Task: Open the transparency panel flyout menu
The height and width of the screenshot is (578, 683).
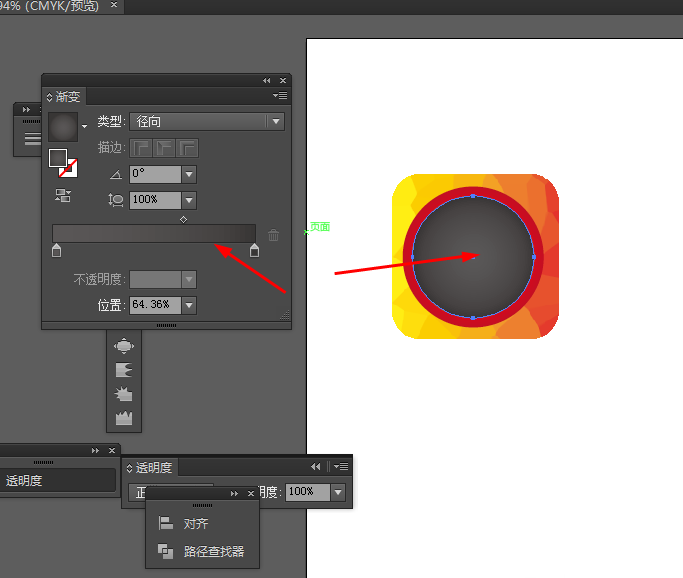Action: coord(341,467)
